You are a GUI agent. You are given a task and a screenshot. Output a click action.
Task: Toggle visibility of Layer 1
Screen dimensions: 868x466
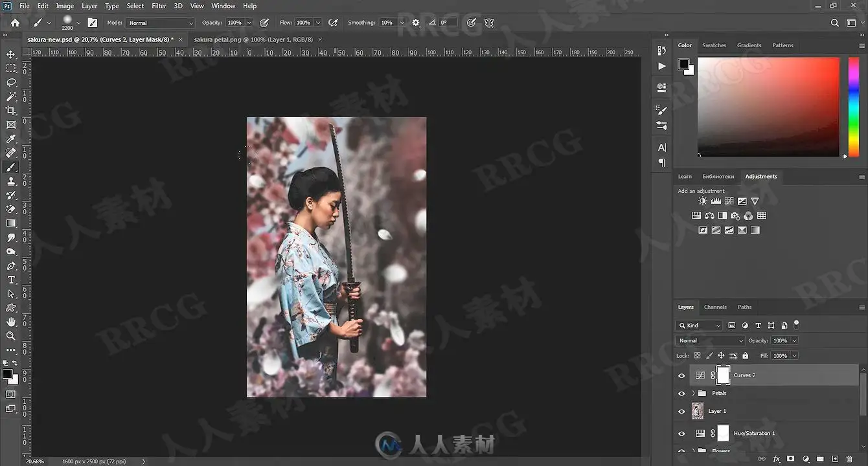pyautogui.click(x=681, y=412)
